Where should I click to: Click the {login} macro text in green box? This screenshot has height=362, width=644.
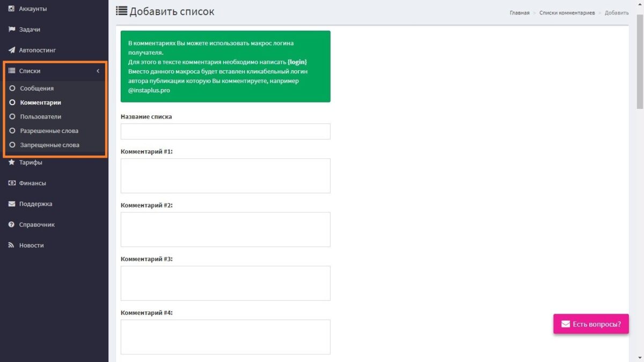click(297, 62)
